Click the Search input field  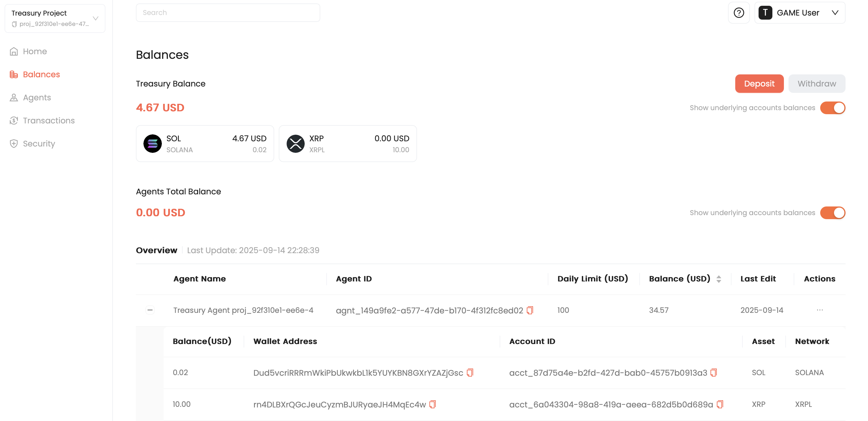click(228, 13)
